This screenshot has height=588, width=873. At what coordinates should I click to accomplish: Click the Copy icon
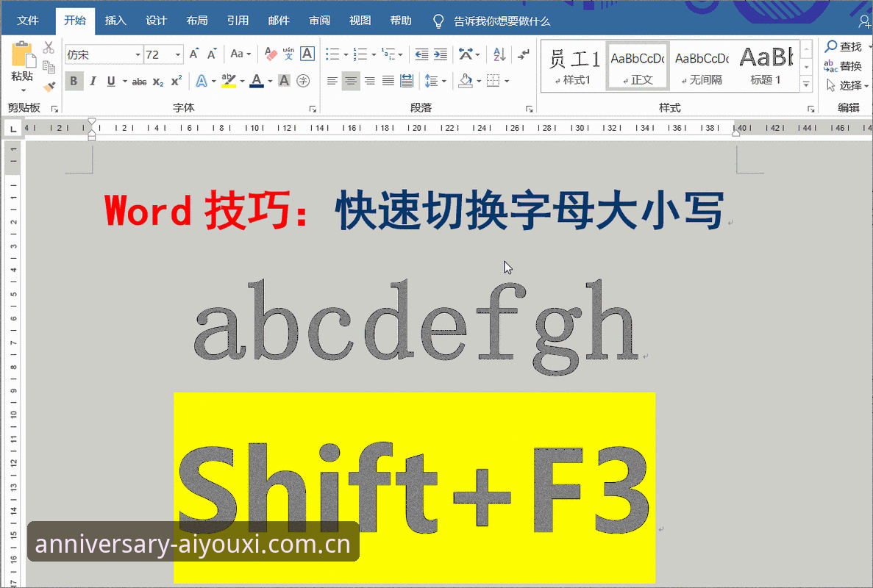coord(49,67)
